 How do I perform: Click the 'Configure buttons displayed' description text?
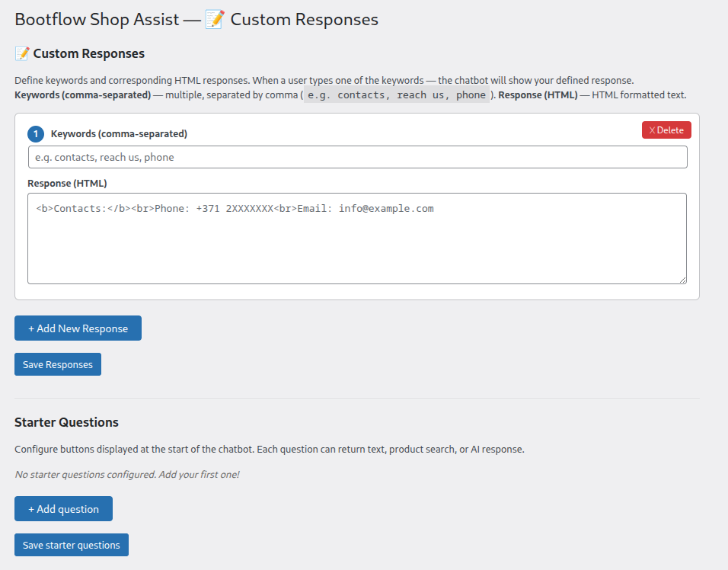(270, 449)
